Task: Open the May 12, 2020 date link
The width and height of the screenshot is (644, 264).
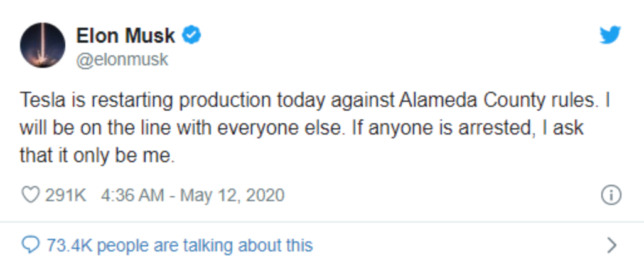Action: coord(232,195)
